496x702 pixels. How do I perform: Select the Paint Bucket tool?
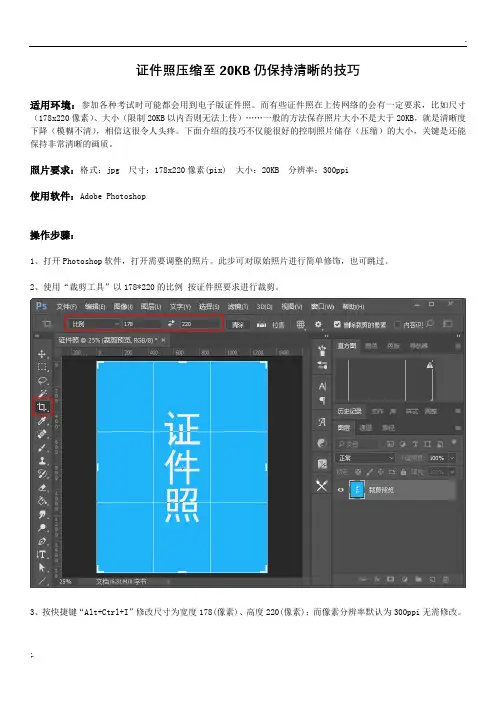[42, 501]
